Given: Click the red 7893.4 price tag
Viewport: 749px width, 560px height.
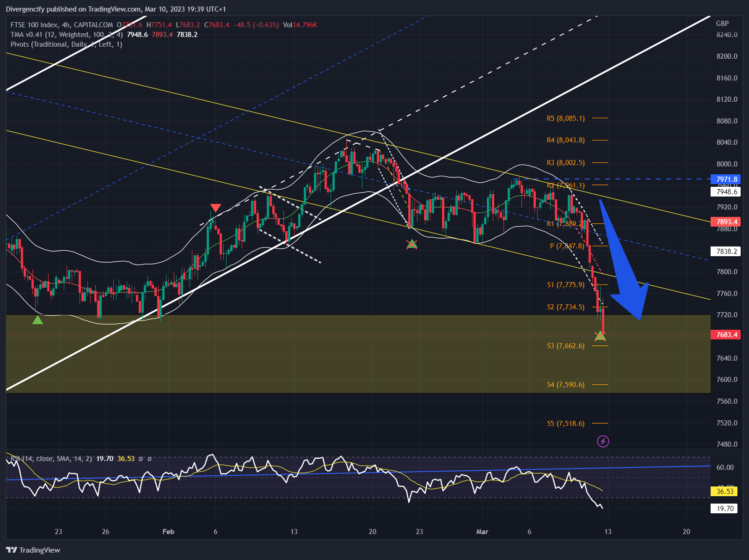Looking at the screenshot, I should coord(725,222).
